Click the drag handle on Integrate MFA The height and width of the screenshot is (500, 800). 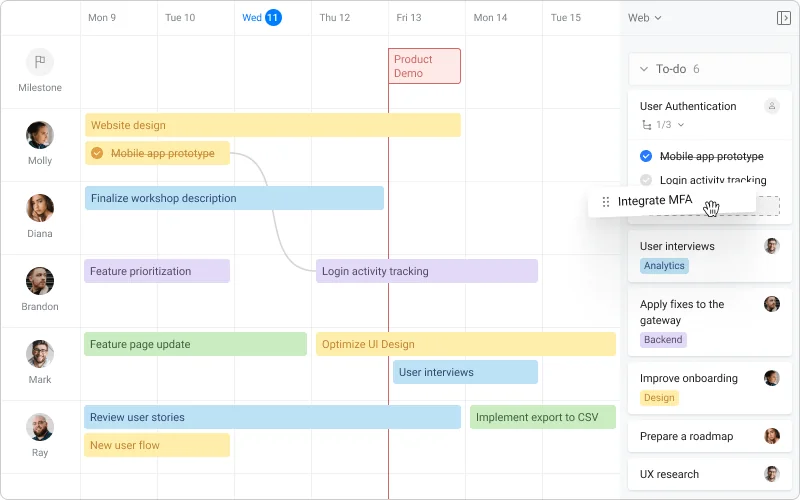click(x=605, y=201)
